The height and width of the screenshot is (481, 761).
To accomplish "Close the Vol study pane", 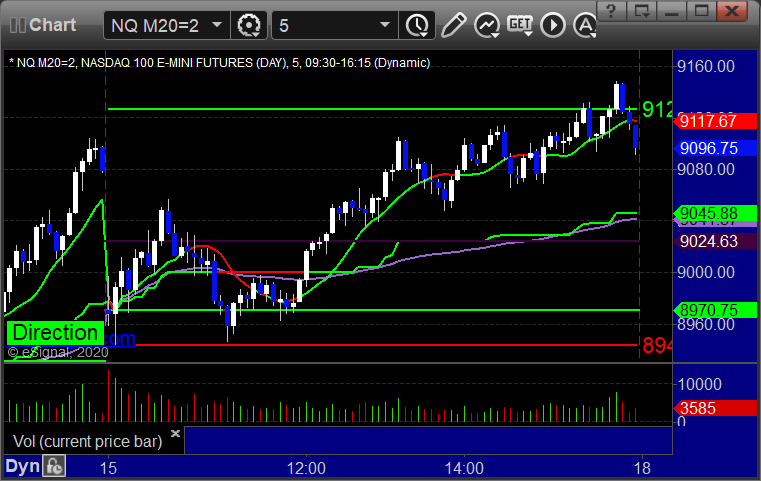I will (x=175, y=433).
